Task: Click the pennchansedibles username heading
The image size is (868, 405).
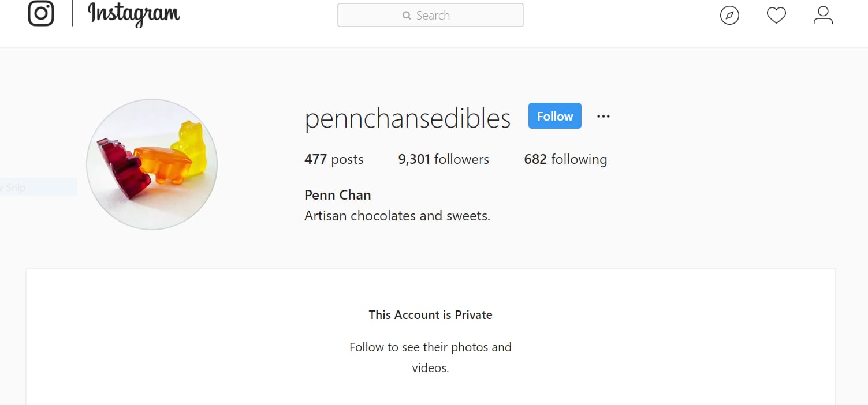Action: coord(407,118)
